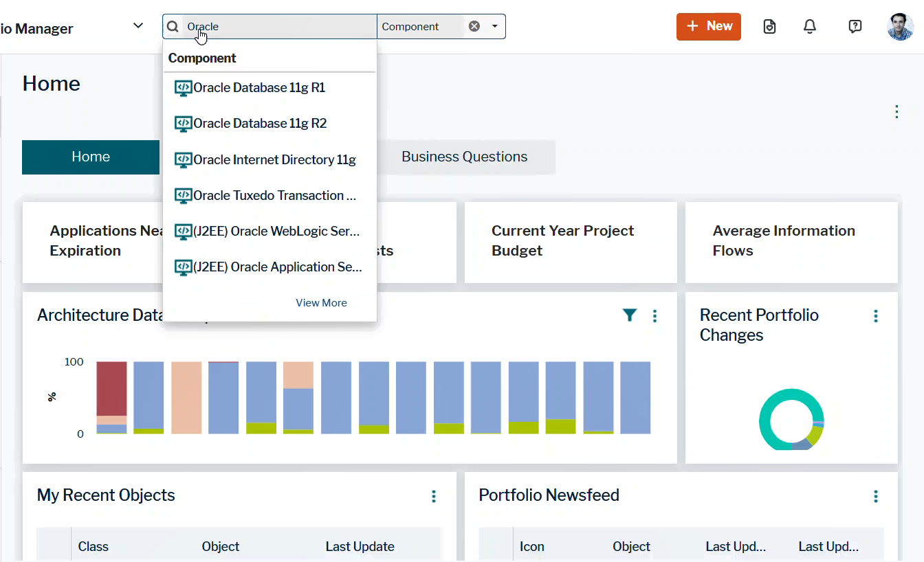Clear the Component filter with the X button
Viewport: 924px width, 562px height.
(474, 25)
